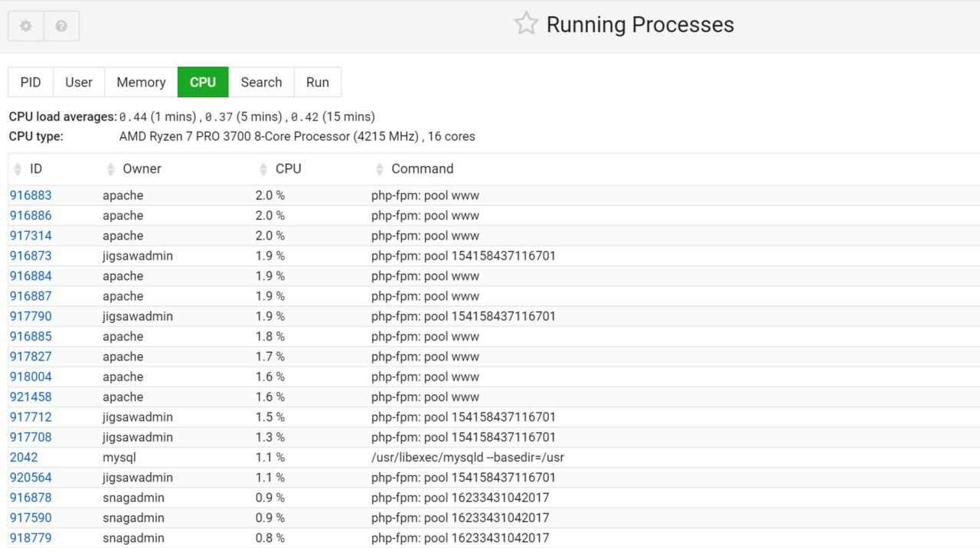Viewport: 980px width, 548px height.
Task: Open snagadmin process 918779
Action: pyautogui.click(x=31, y=538)
